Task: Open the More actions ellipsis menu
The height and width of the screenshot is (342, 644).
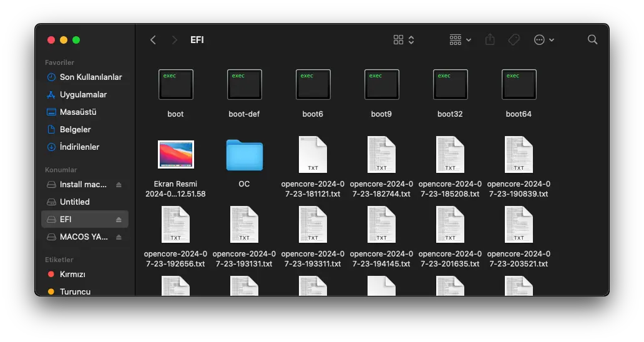Action: point(539,40)
